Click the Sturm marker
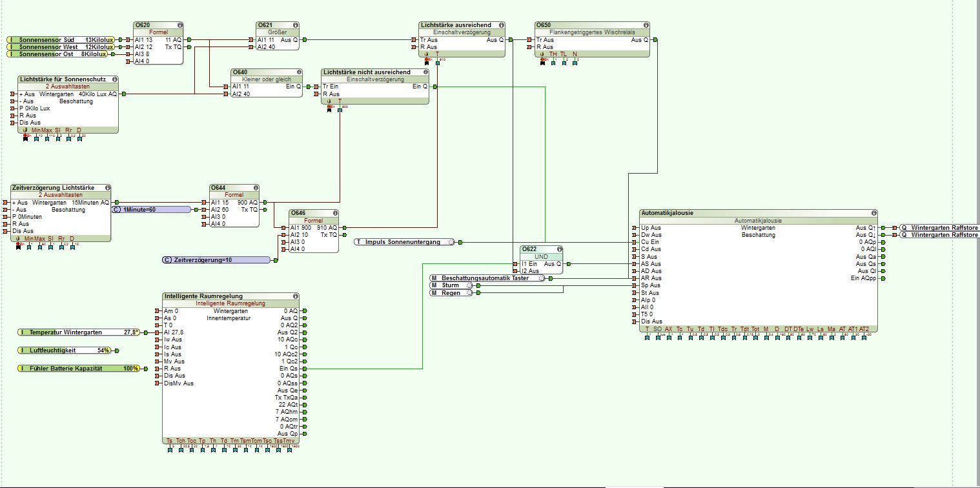 click(451, 285)
